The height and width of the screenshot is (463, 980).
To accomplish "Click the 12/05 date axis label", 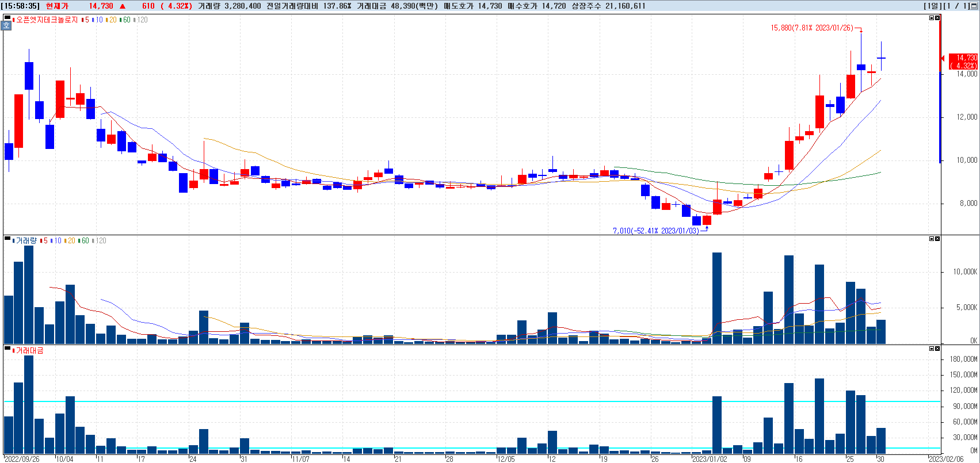I will click(x=506, y=459).
